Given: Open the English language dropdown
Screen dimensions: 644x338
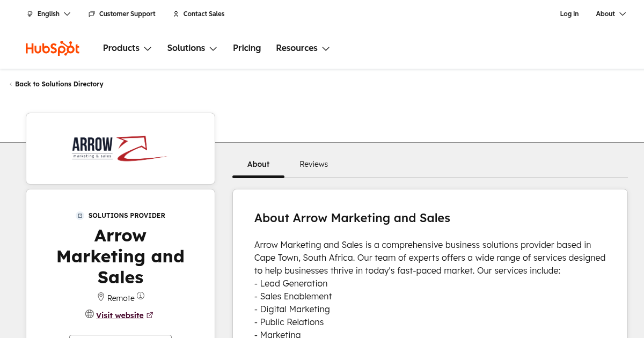Looking at the screenshot, I should pyautogui.click(x=49, y=14).
